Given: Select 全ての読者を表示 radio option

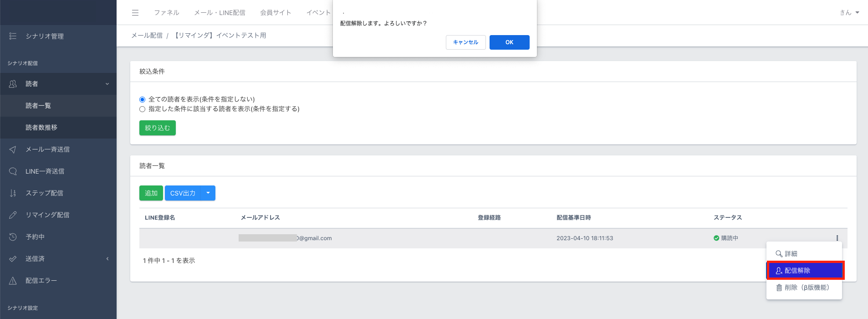Looking at the screenshot, I should [x=143, y=99].
